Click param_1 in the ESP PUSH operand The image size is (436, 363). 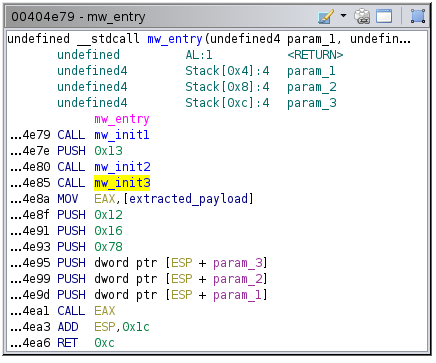pos(238,295)
